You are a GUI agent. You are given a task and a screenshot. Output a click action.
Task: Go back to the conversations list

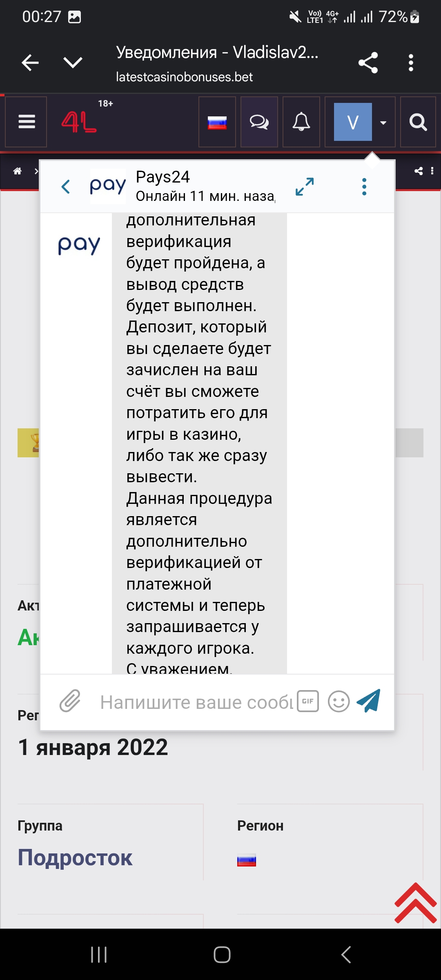(66, 187)
